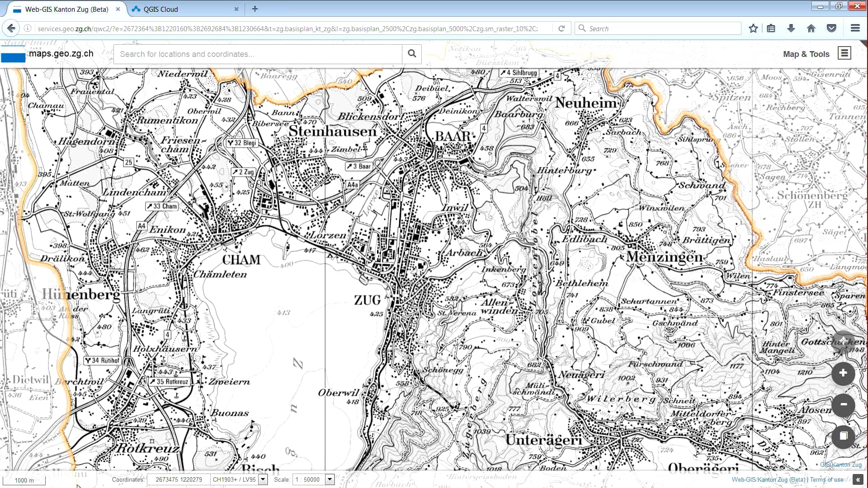The width and height of the screenshot is (868, 488).
Task: Open the Firefox hamburger menu
Action: click(x=855, y=28)
